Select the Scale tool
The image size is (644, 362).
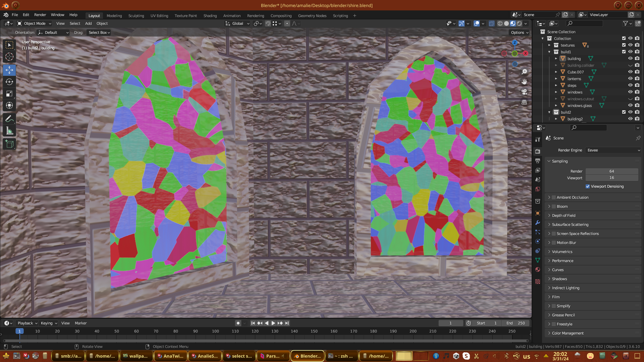click(x=9, y=94)
